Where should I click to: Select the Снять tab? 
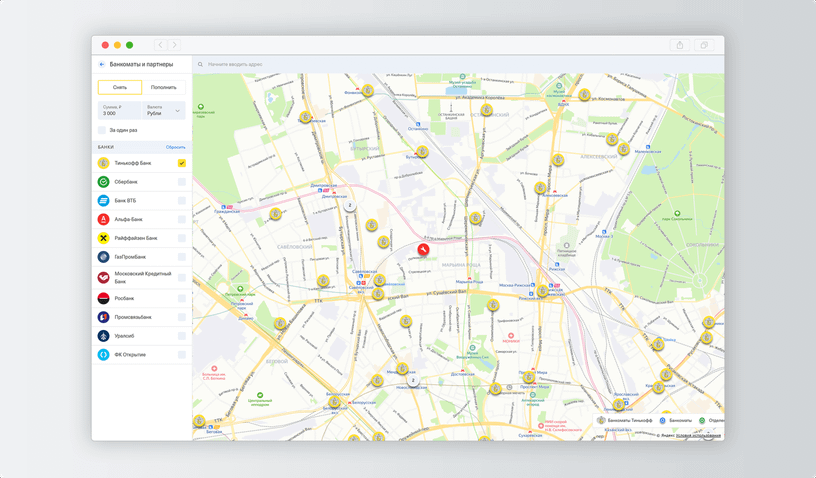[119, 87]
